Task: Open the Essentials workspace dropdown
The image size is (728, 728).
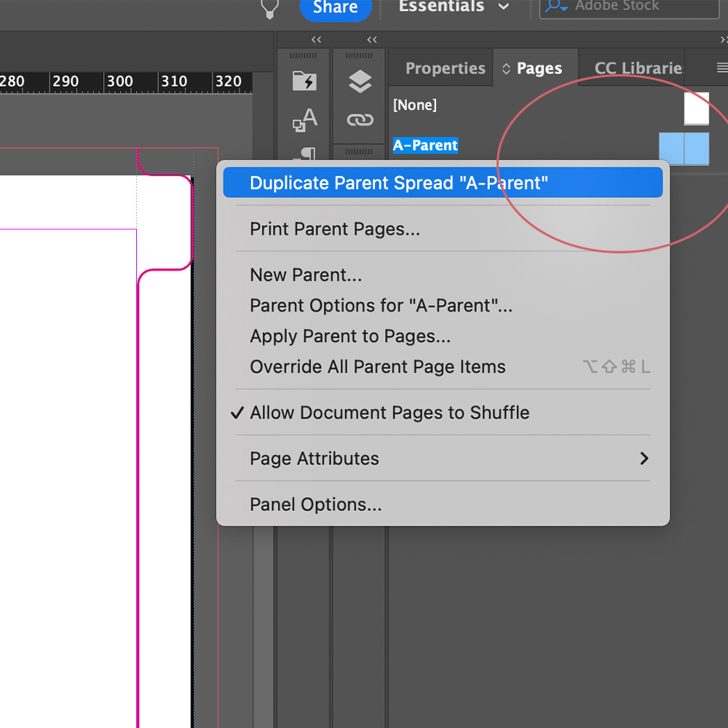Action: point(454,7)
